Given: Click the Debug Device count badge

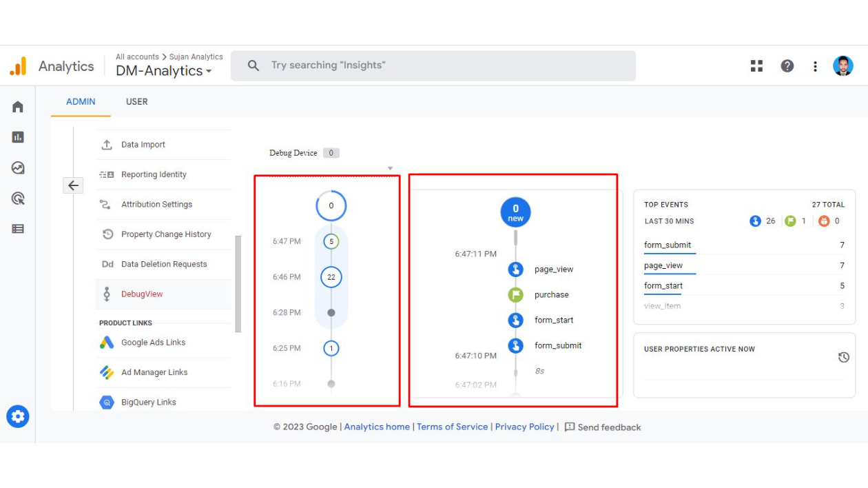Looking at the screenshot, I should (x=331, y=153).
